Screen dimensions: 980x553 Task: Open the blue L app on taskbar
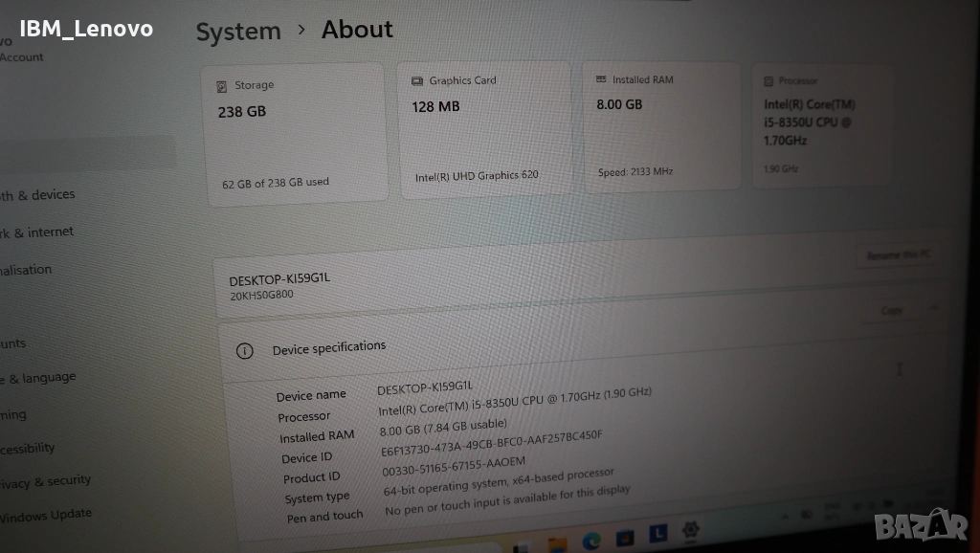(657, 534)
